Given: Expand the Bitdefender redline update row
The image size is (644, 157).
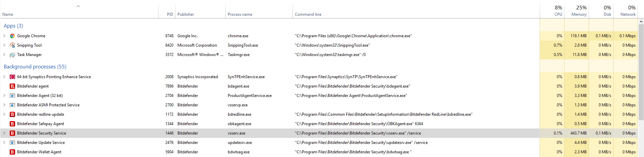Looking at the screenshot, I should pos(4,114).
